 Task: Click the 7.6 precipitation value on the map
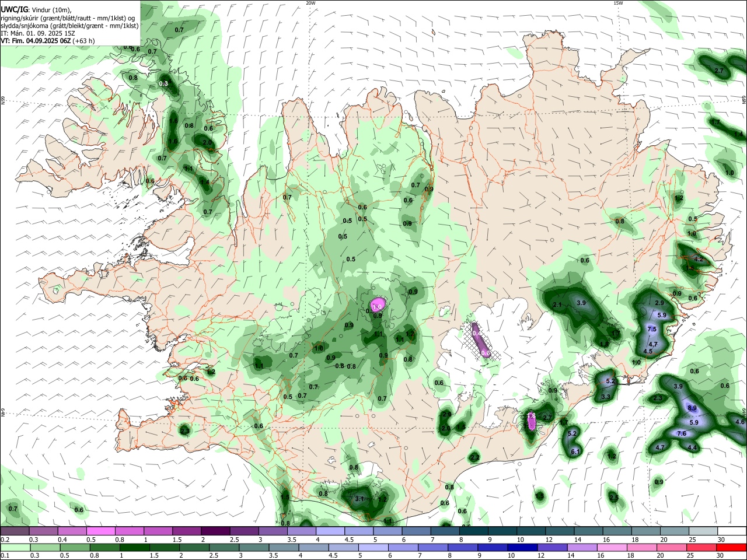(x=681, y=433)
